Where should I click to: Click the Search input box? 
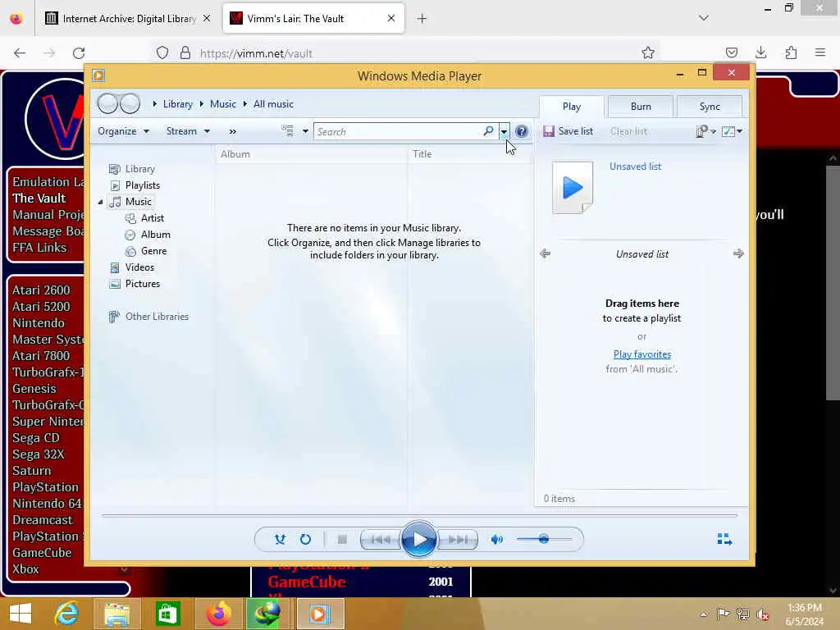click(x=399, y=131)
